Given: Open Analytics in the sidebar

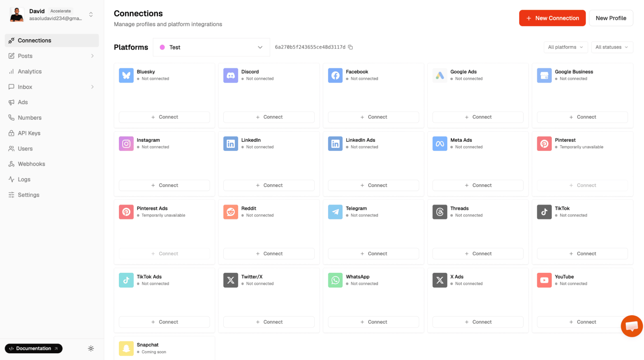Looking at the screenshot, I should (x=52, y=71).
